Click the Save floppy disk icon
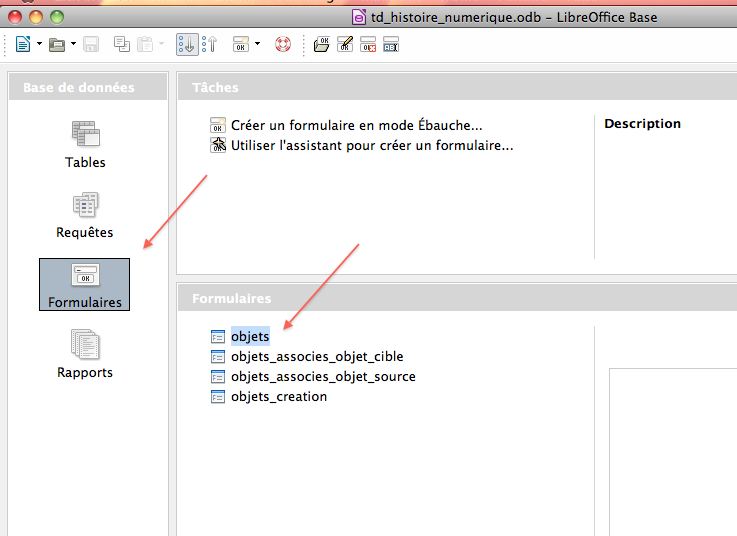 pos(91,45)
